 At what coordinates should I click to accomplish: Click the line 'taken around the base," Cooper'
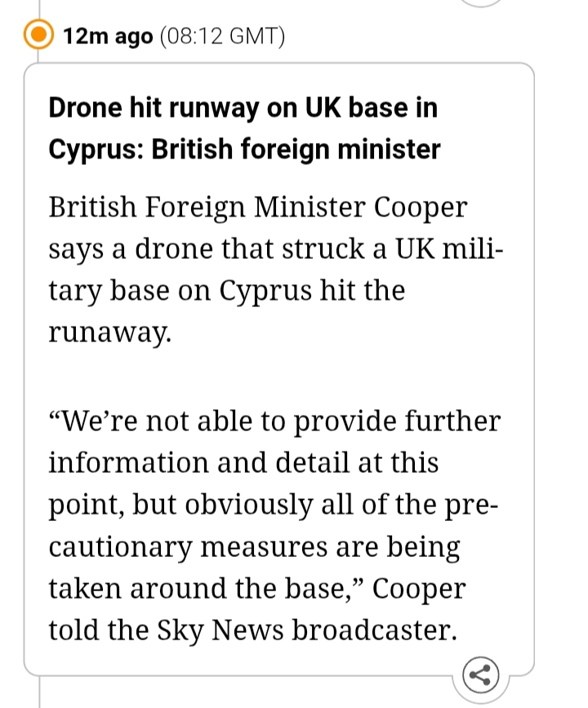(256, 589)
